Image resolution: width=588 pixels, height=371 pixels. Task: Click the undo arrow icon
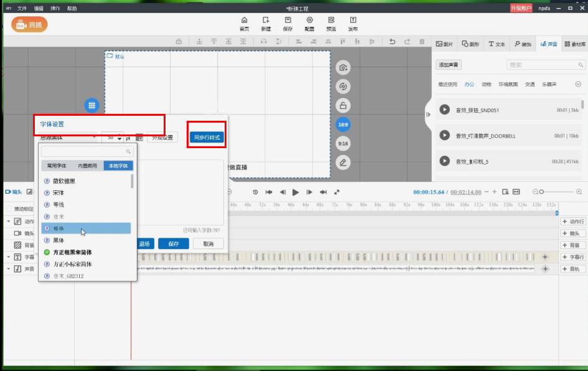pyautogui.click(x=392, y=42)
